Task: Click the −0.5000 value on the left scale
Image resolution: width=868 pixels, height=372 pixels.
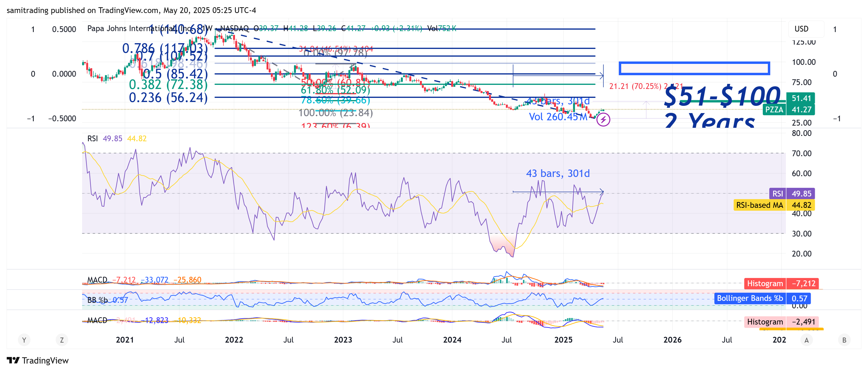Action: point(62,118)
